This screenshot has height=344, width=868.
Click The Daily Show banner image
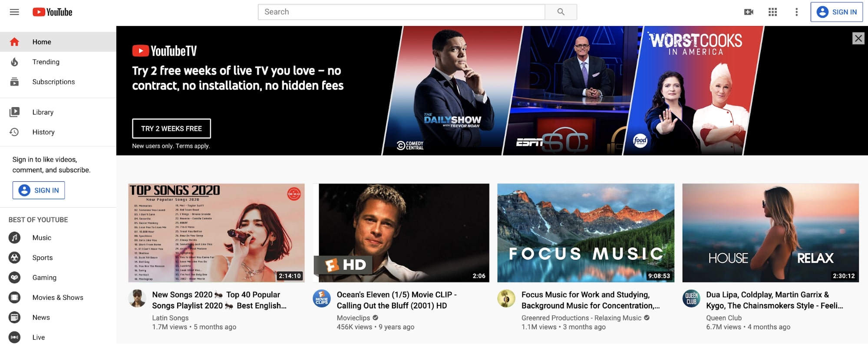pyautogui.click(x=452, y=91)
